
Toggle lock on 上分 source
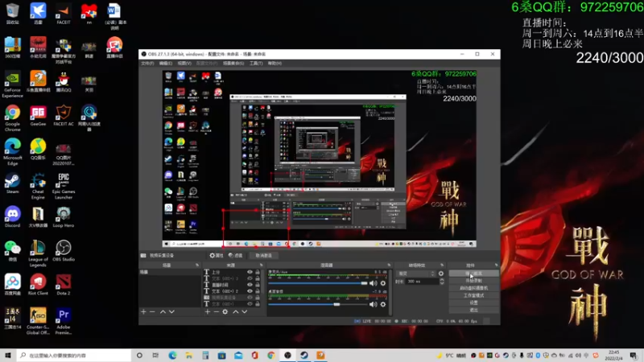(x=258, y=272)
